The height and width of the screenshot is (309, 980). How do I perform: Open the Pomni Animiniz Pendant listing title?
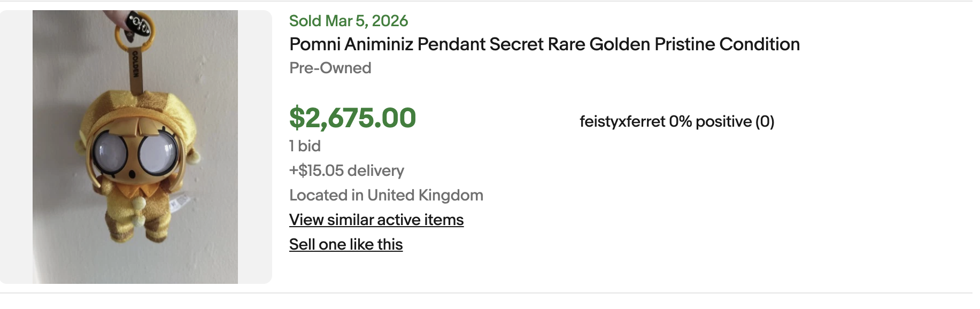point(544,44)
